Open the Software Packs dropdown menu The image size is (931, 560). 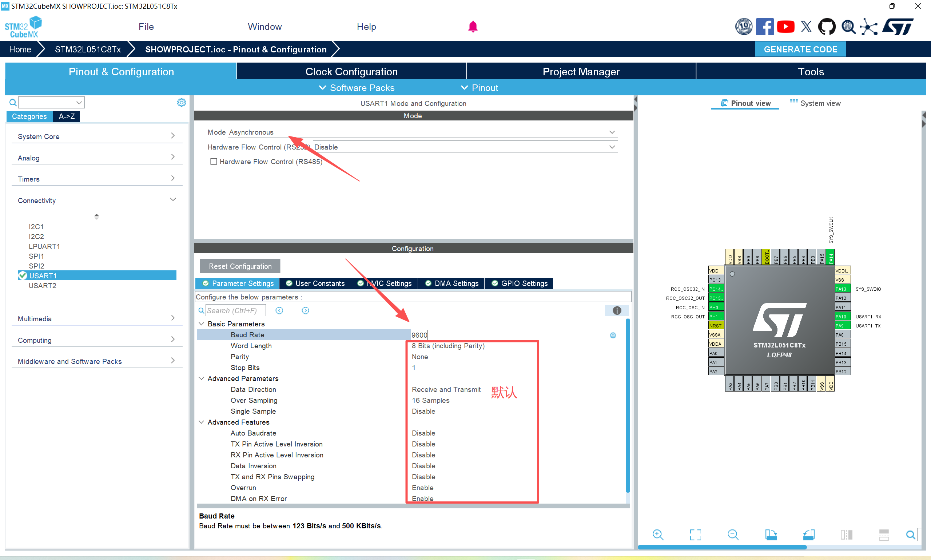pyautogui.click(x=357, y=88)
